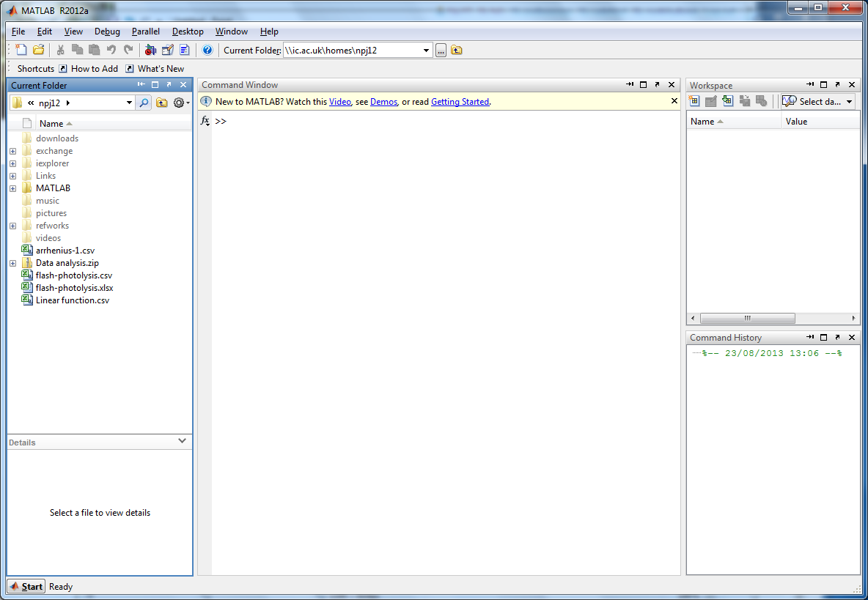Click the Demos link
Viewport: 868px width, 600px height.
coord(383,102)
